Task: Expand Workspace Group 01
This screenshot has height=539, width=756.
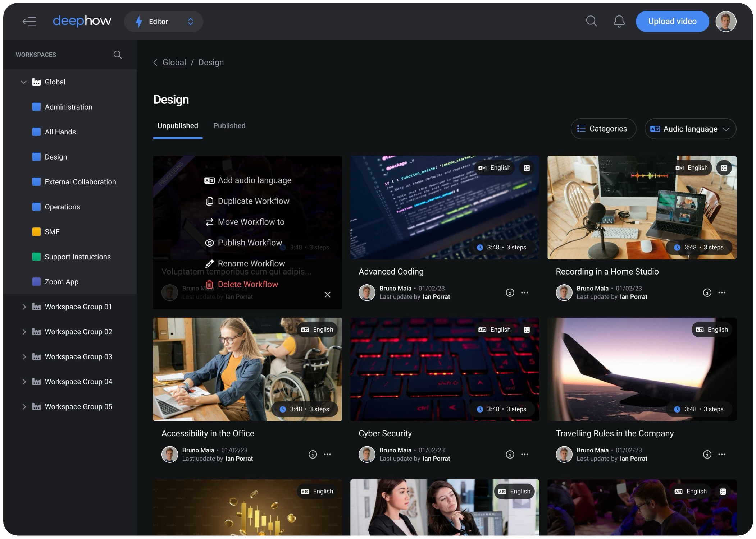Action: point(24,307)
